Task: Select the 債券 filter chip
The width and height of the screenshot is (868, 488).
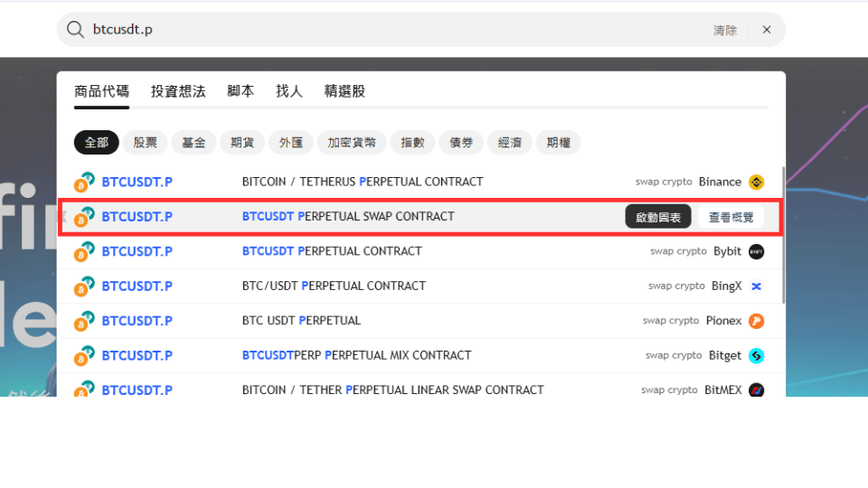Action: [461, 143]
